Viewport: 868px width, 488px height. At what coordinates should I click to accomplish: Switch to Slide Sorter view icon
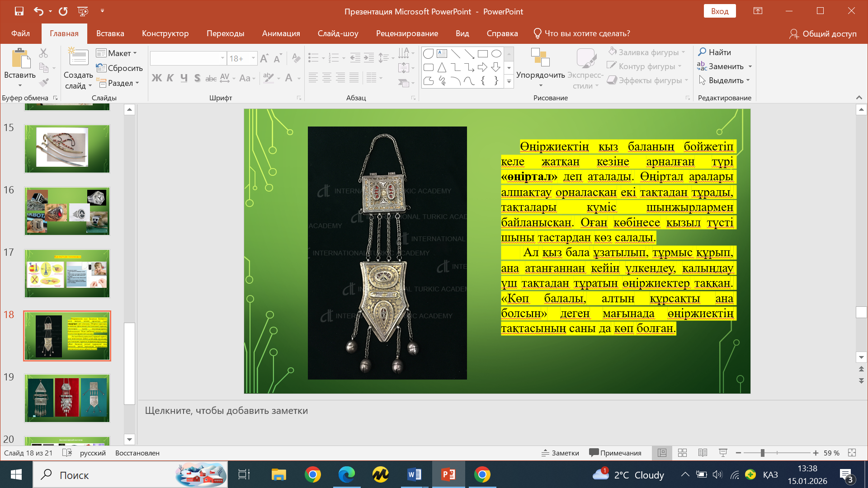tap(683, 453)
